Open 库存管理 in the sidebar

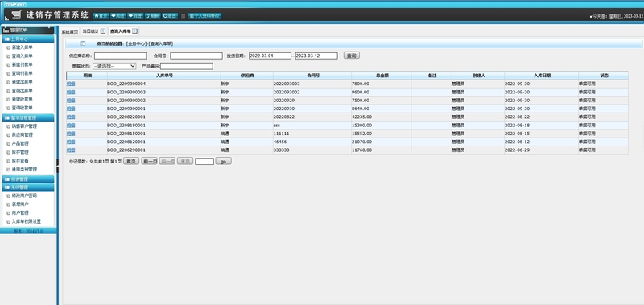pyautogui.click(x=20, y=152)
